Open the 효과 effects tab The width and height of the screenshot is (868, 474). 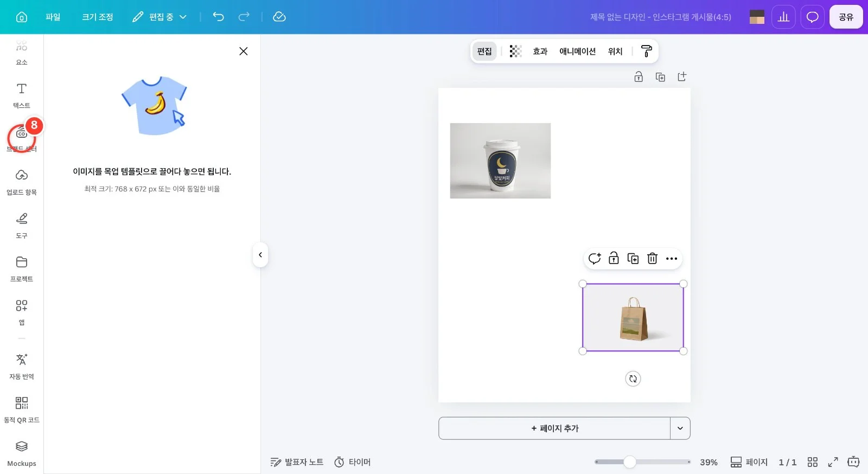[540, 51]
